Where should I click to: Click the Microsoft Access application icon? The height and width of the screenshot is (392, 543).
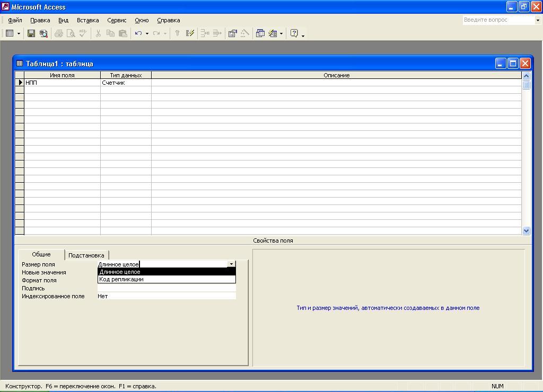(x=5, y=6)
